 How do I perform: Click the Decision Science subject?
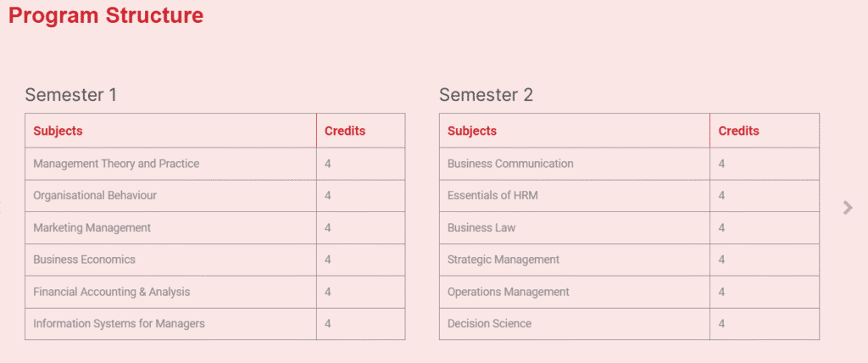point(489,324)
